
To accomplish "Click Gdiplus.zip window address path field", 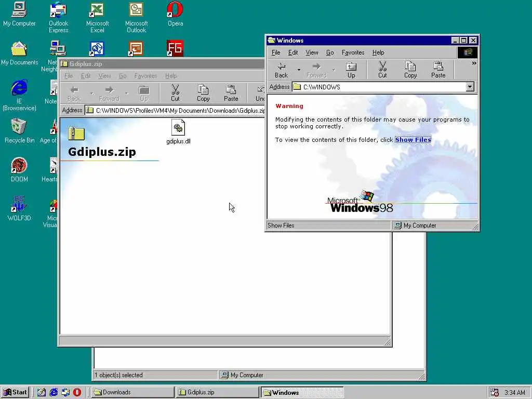I will [x=175, y=111].
